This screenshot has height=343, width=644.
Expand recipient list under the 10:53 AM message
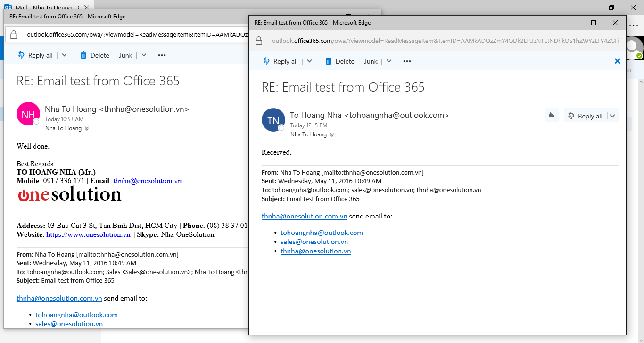(87, 128)
